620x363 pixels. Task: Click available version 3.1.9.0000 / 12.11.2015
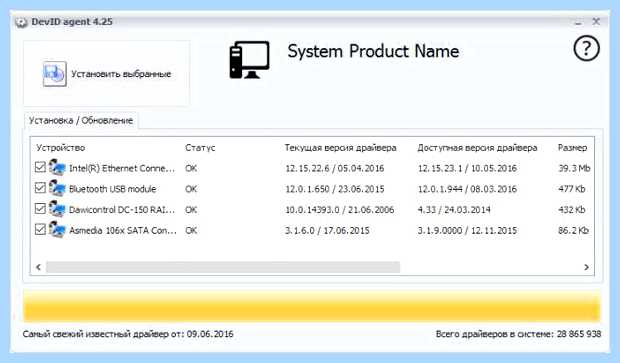[x=467, y=231]
